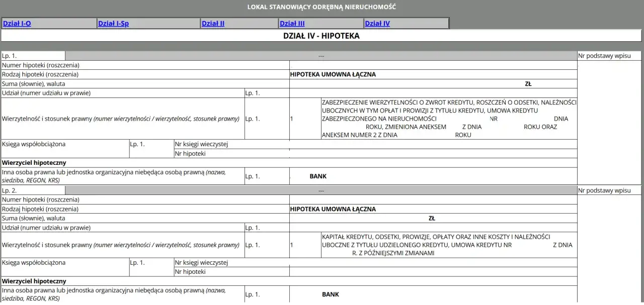Click Nr księgi wieczystej label in entry Lp. 1

coord(201,144)
